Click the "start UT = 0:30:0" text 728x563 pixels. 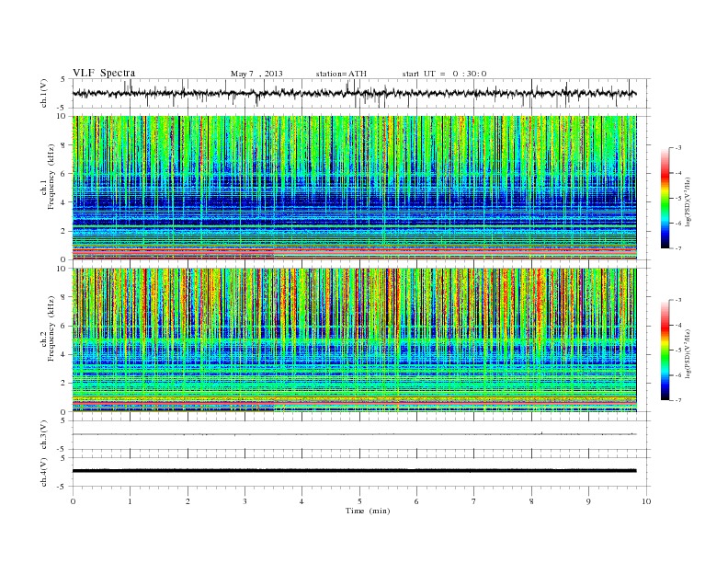[x=444, y=74]
